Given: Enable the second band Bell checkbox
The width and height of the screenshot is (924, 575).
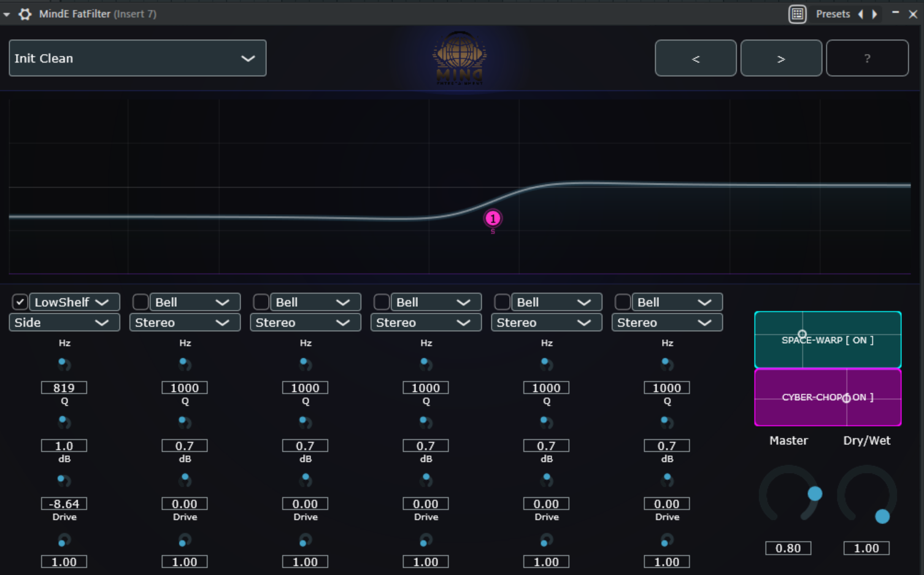Looking at the screenshot, I should coord(141,302).
